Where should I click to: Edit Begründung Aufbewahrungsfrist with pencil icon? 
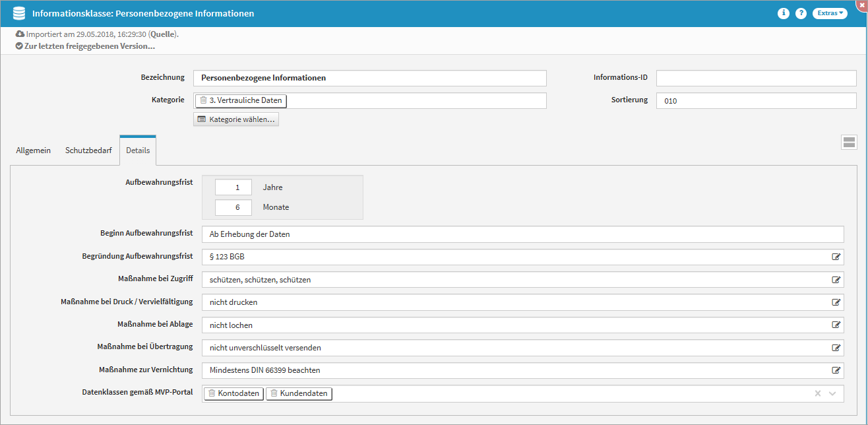click(x=836, y=257)
